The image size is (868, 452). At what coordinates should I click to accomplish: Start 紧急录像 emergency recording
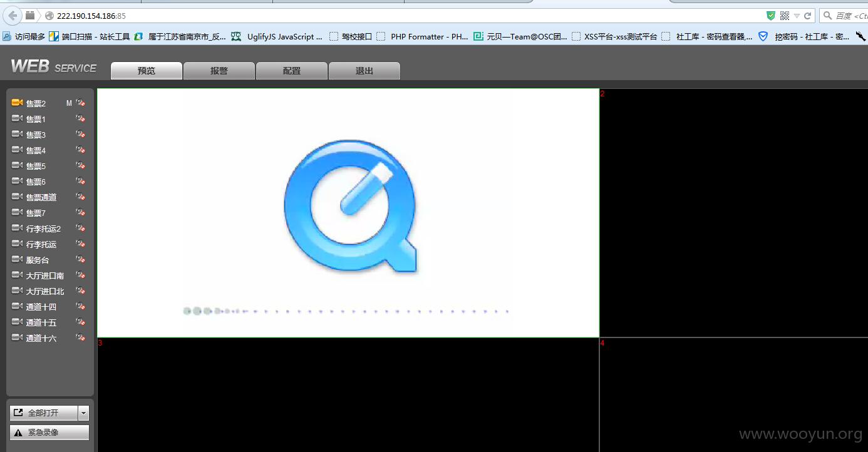49,433
